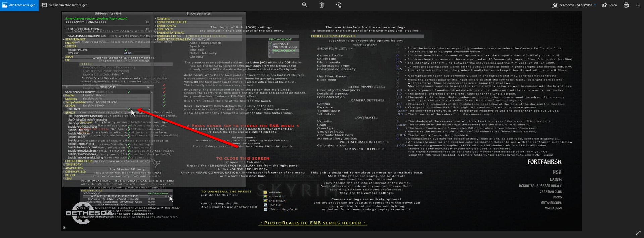Expand the TIMEOFDAY node

point(64,165)
